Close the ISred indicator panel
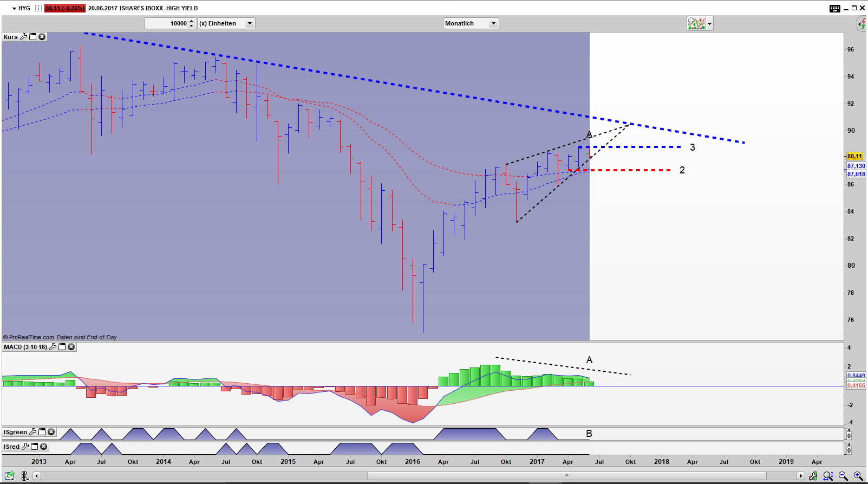868x484 pixels. [x=44, y=447]
